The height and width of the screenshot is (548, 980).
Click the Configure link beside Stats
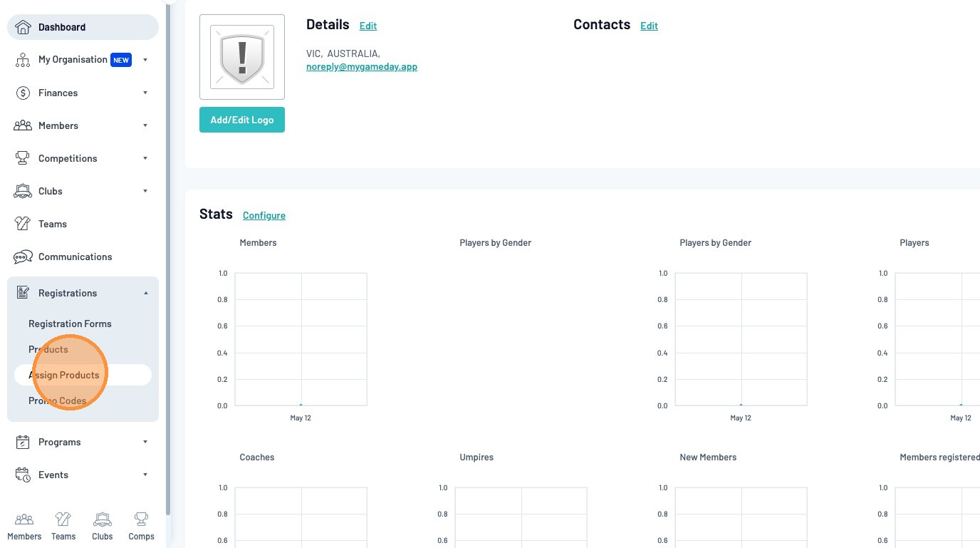pos(264,215)
